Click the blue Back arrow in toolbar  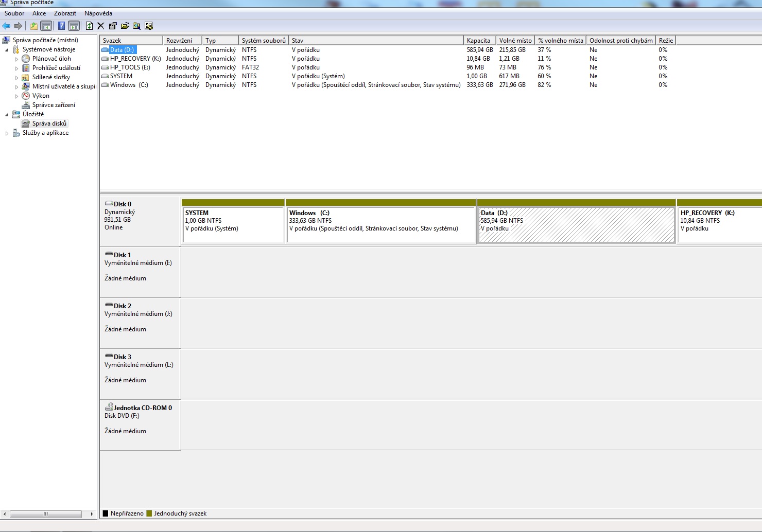(x=6, y=26)
